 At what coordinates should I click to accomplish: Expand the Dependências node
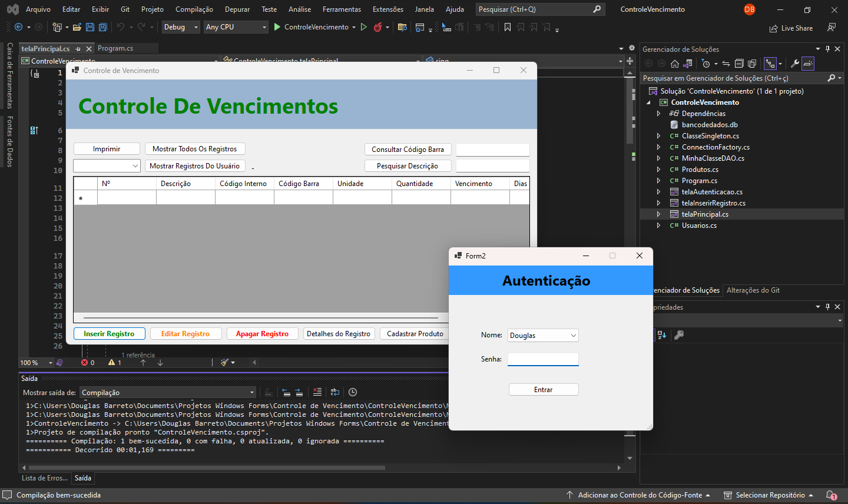click(x=659, y=114)
